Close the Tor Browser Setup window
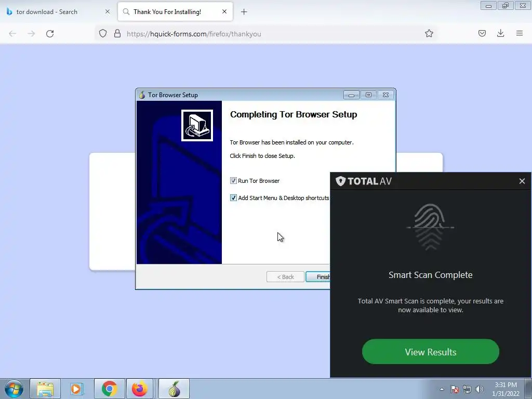532x399 pixels. [x=385, y=95]
